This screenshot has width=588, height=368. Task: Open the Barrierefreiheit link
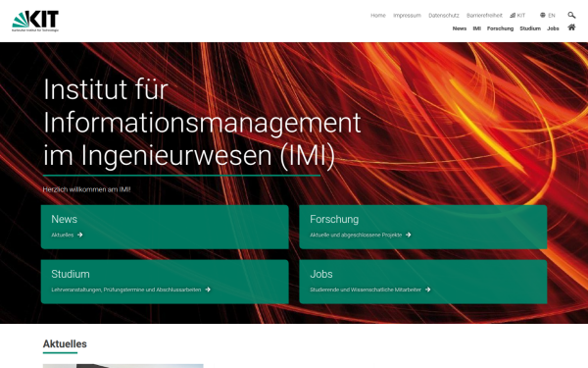[484, 16]
